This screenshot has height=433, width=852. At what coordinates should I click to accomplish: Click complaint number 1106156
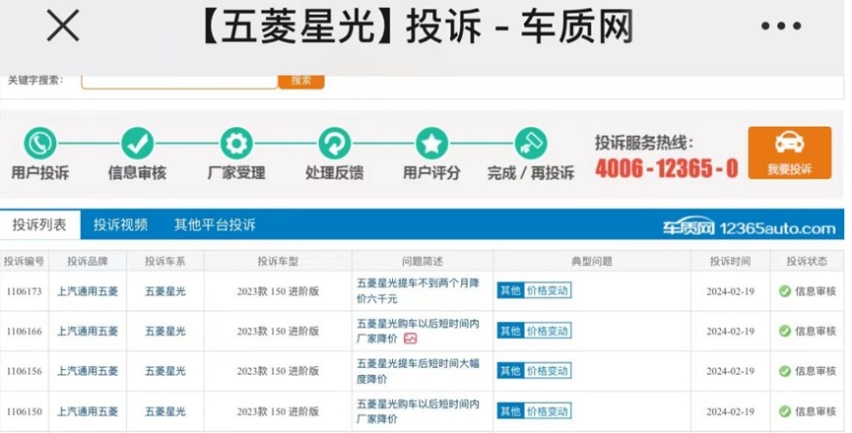click(24, 371)
